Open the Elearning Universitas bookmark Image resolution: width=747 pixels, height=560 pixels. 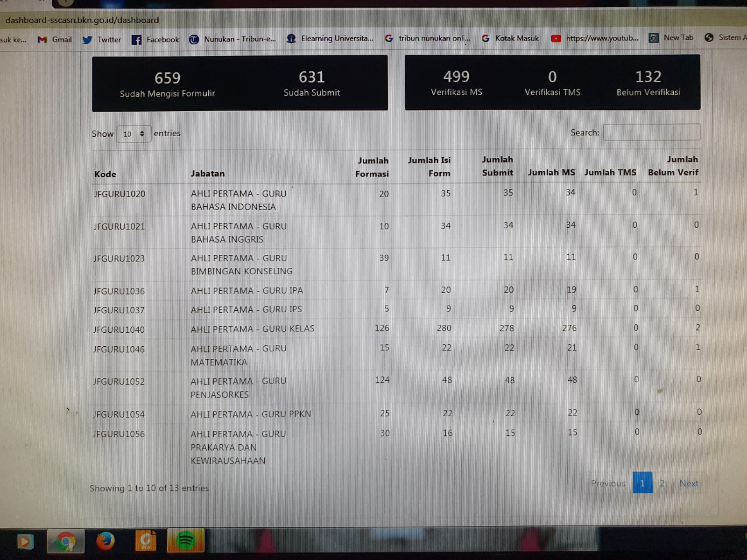tap(330, 39)
